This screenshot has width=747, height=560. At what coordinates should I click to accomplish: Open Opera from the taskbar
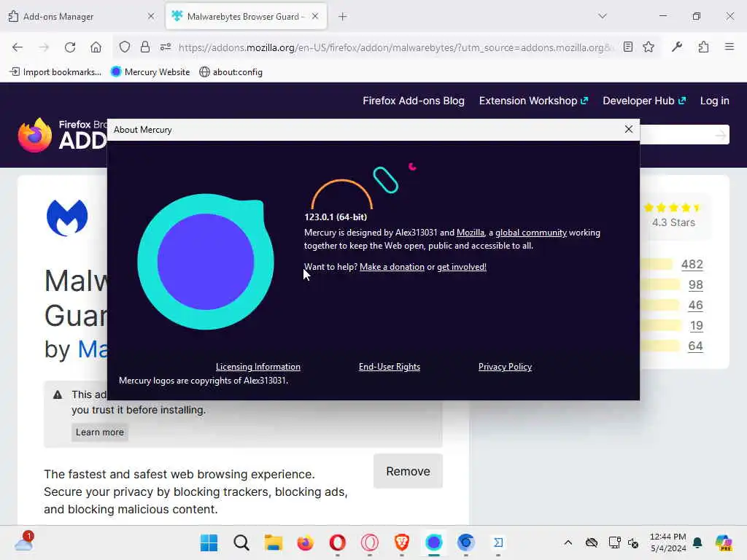click(337, 542)
